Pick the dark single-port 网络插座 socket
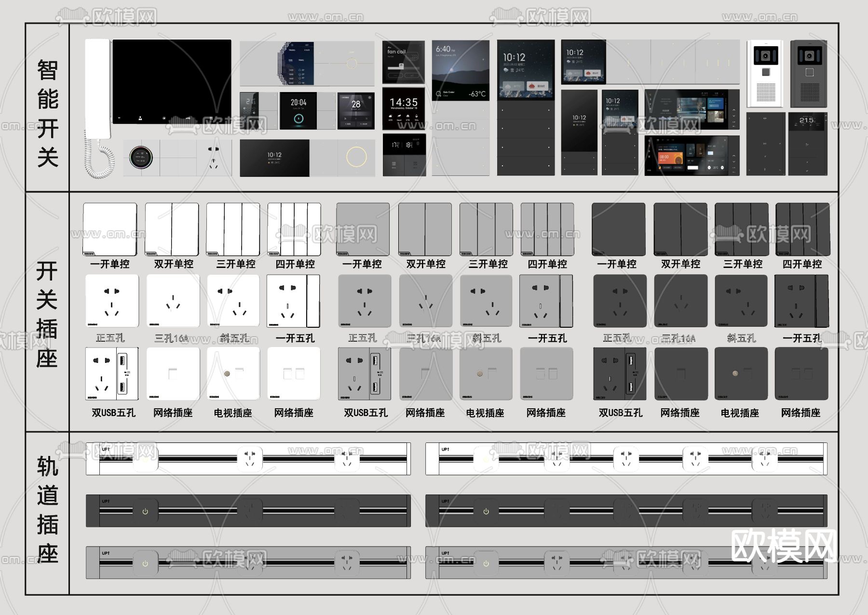 tap(681, 374)
